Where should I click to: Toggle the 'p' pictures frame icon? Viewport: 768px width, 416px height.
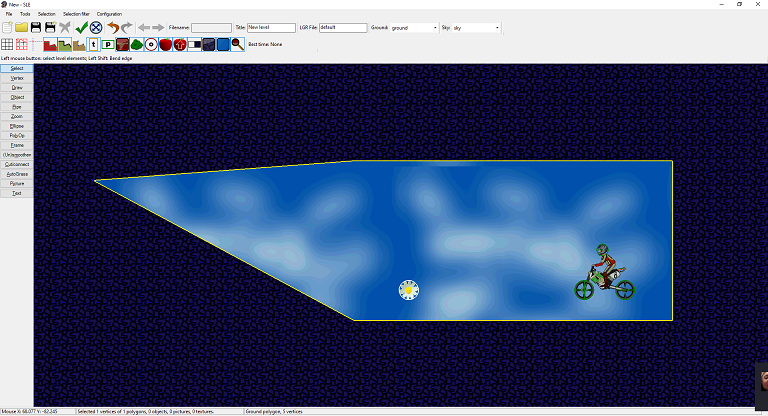tap(108, 45)
